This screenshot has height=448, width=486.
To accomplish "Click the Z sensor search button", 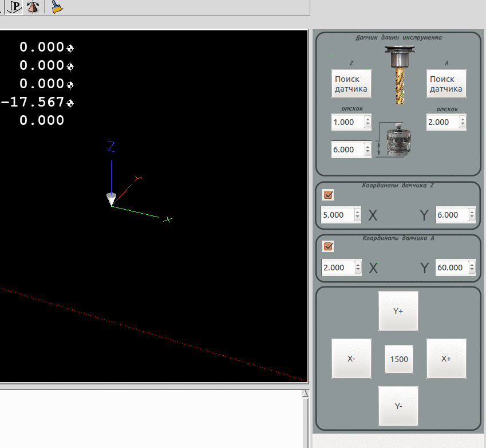I will tap(351, 84).
